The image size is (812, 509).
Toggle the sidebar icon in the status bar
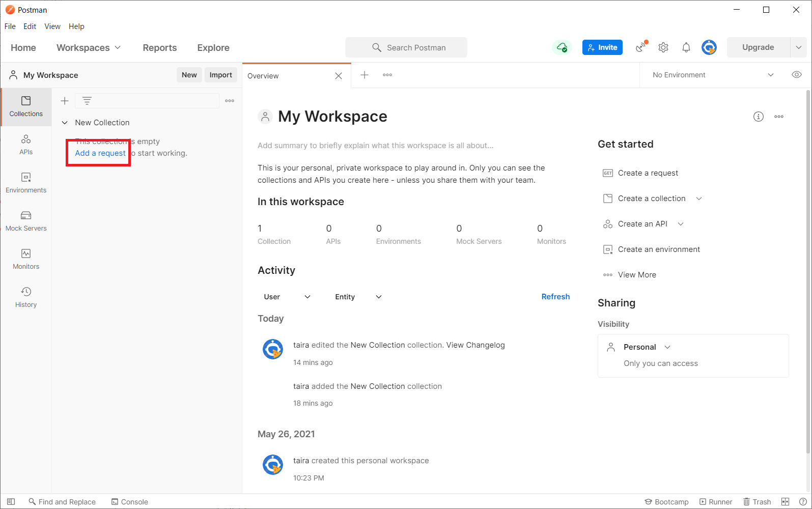(11, 502)
